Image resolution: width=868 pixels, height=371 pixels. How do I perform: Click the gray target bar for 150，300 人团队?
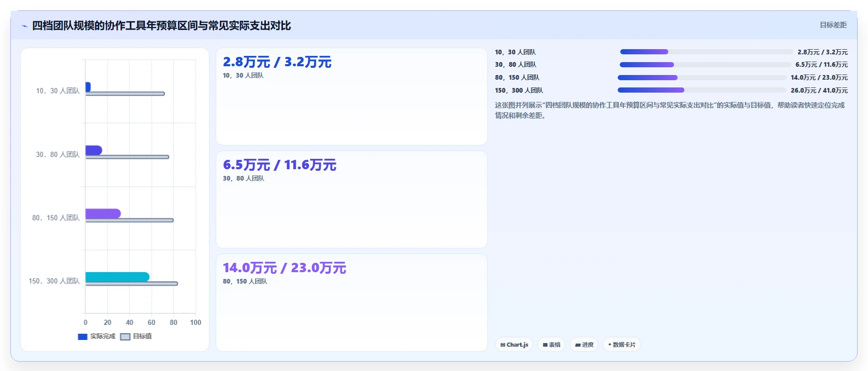[x=131, y=284]
